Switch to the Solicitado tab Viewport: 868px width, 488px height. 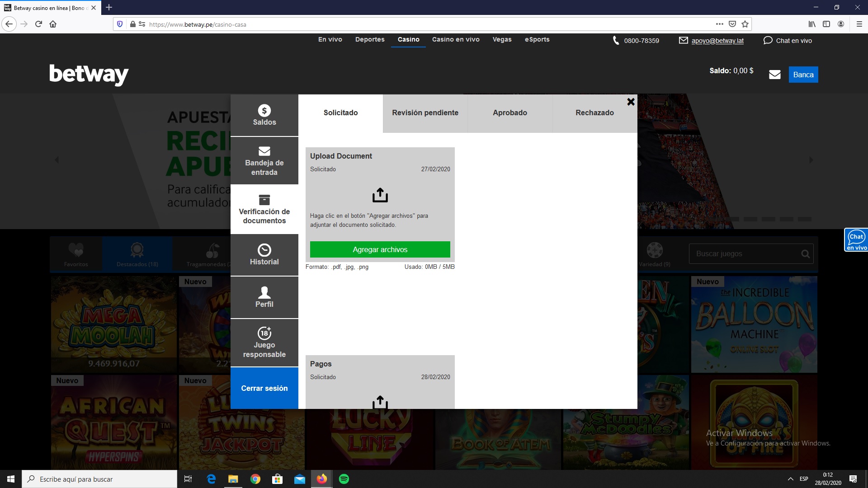coord(340,113)
